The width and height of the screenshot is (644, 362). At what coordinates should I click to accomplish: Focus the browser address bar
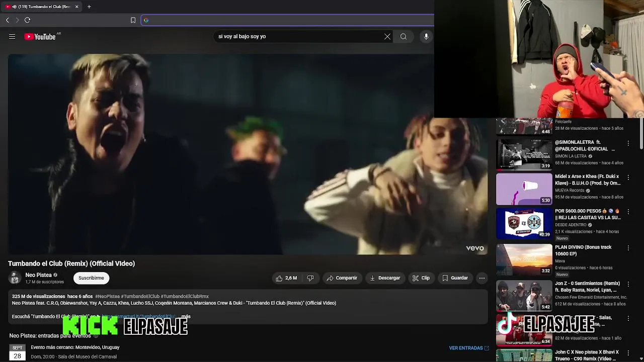point(288,20)
